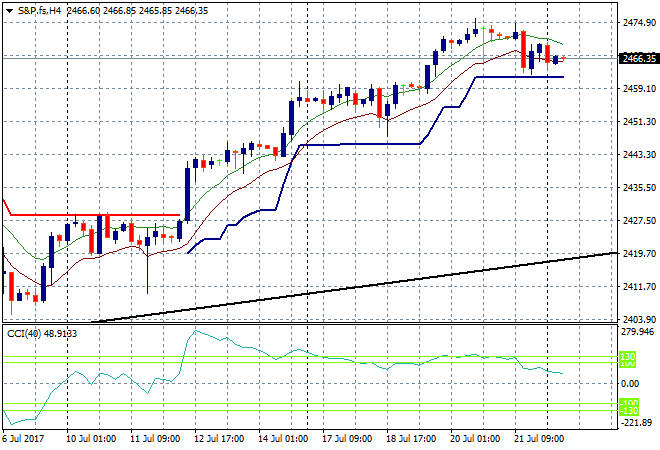660x450 pixels.
Task: Click the 2474.90 price axis label
Action: (639, 22)
